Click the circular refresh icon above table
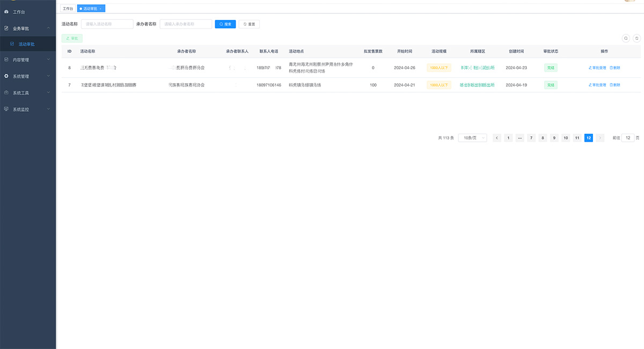Screen dimensions: 644x349 click(636, 38)
